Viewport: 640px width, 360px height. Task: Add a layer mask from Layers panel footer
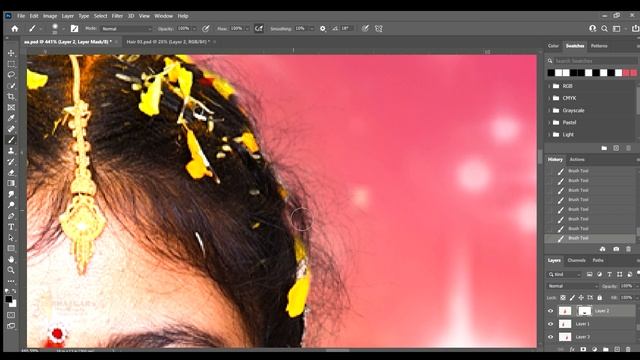click(x=583, y=349)
